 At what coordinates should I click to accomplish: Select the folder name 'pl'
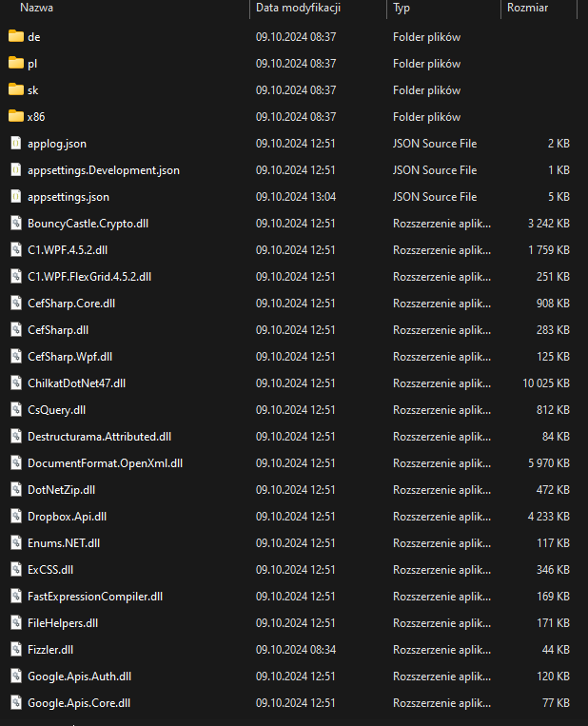click(32, 64)
